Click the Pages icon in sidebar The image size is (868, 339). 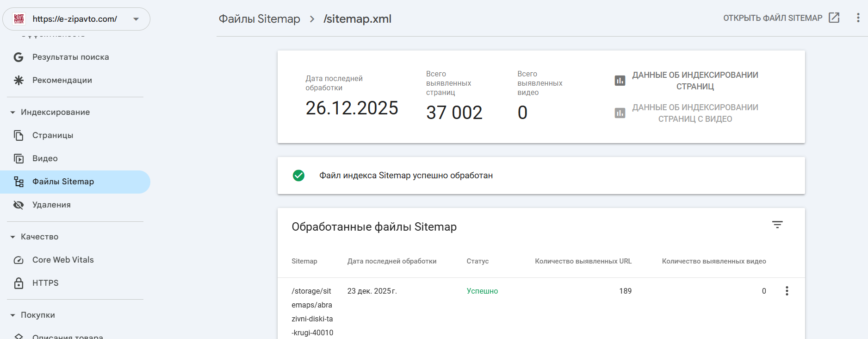[x=19, y=135]
